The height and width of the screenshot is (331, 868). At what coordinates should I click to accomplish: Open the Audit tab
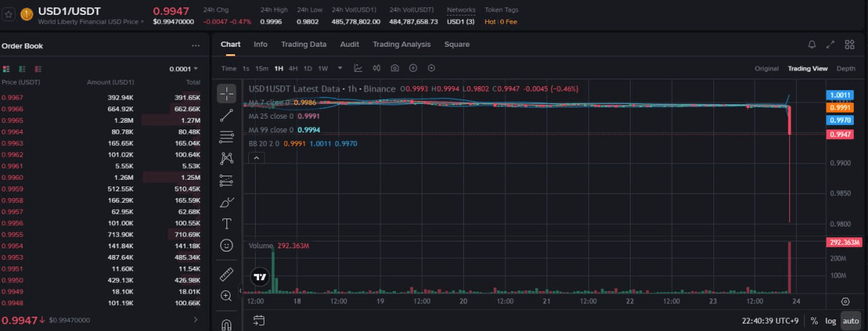click(x=350, y=44)
